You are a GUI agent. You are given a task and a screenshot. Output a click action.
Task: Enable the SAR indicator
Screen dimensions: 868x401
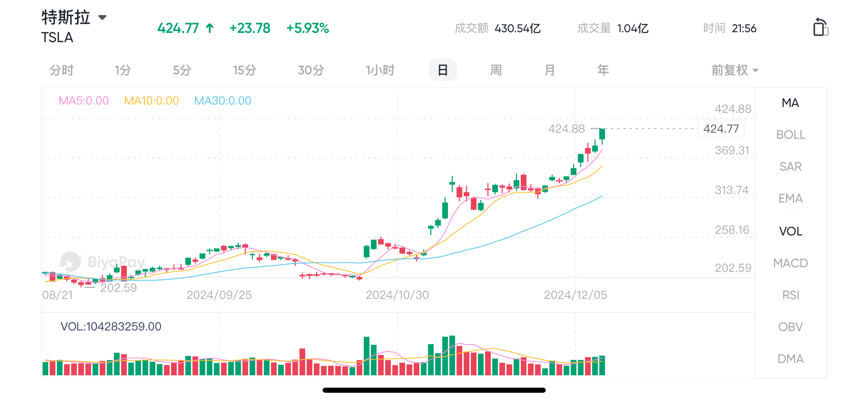(x=791, y=167)
